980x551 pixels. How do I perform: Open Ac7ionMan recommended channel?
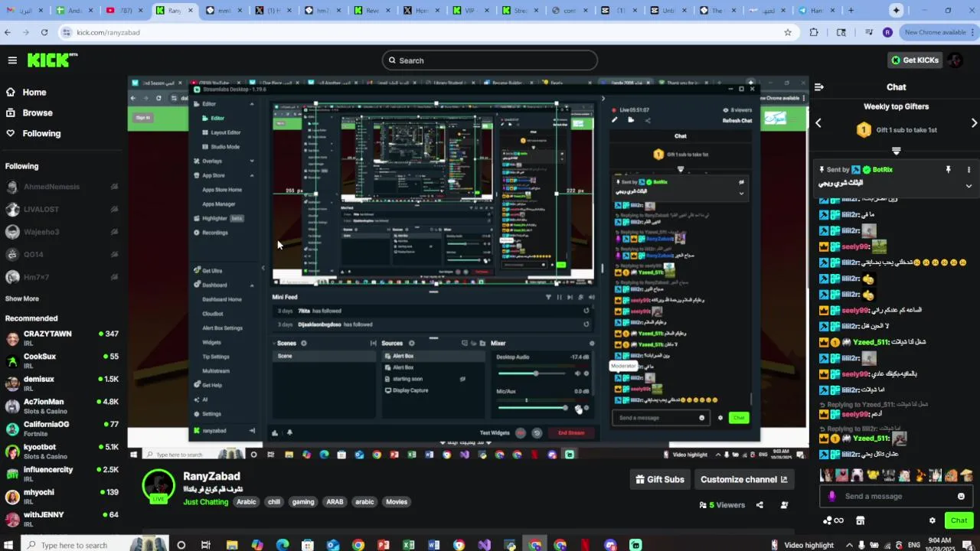click(61, 406)
